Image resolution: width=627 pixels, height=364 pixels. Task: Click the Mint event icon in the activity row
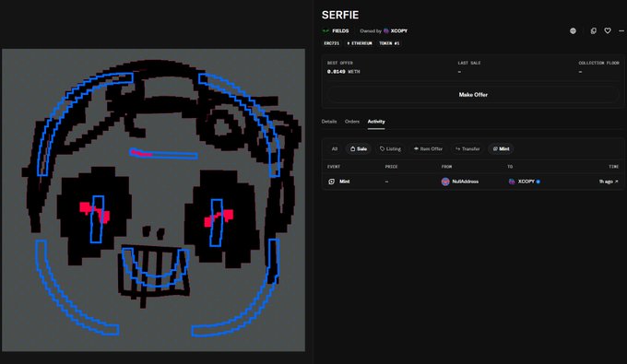(x=332, y=182)
